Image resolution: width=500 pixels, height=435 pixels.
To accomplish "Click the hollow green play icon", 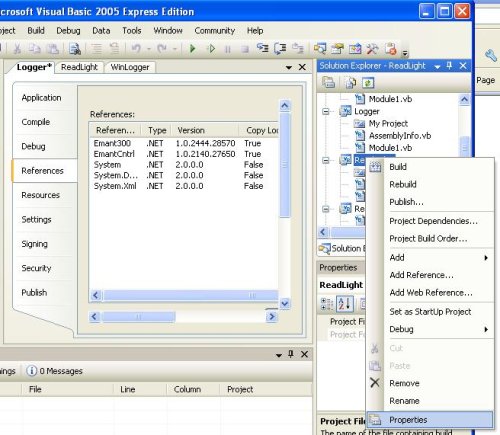I will coord(211,49).
